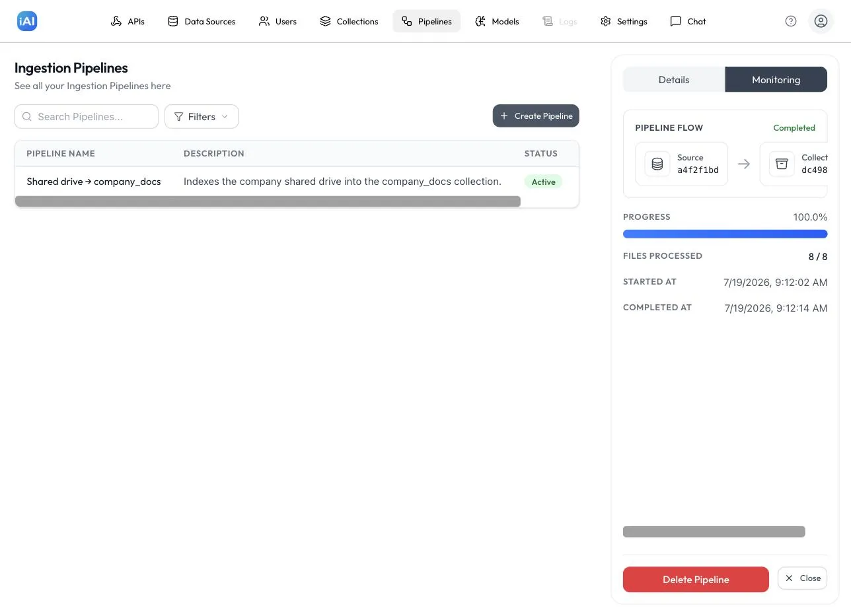Click the Source database icon in pipeline flow
Screen dimensions: 851x616
[657, 164]
